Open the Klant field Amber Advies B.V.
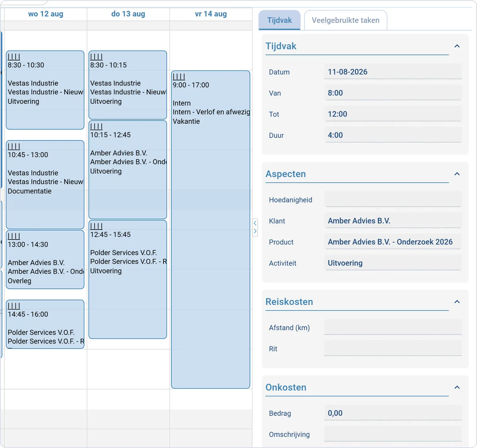 point(393,220)
